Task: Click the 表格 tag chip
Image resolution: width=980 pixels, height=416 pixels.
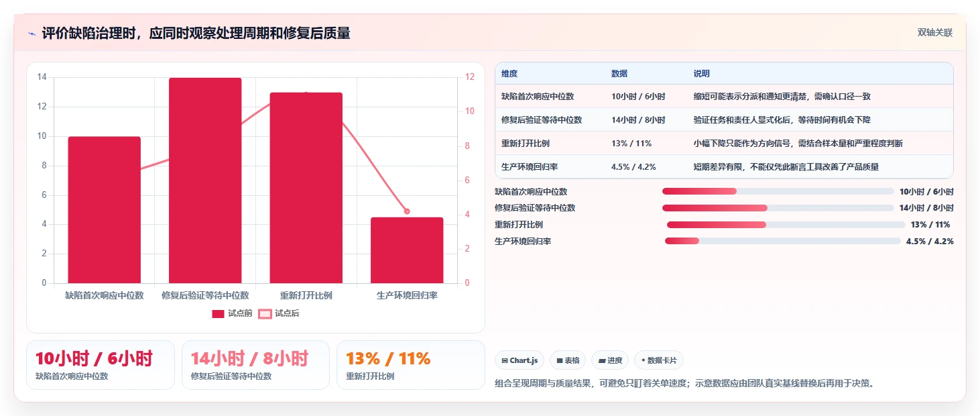Action: tap(568, 360)
